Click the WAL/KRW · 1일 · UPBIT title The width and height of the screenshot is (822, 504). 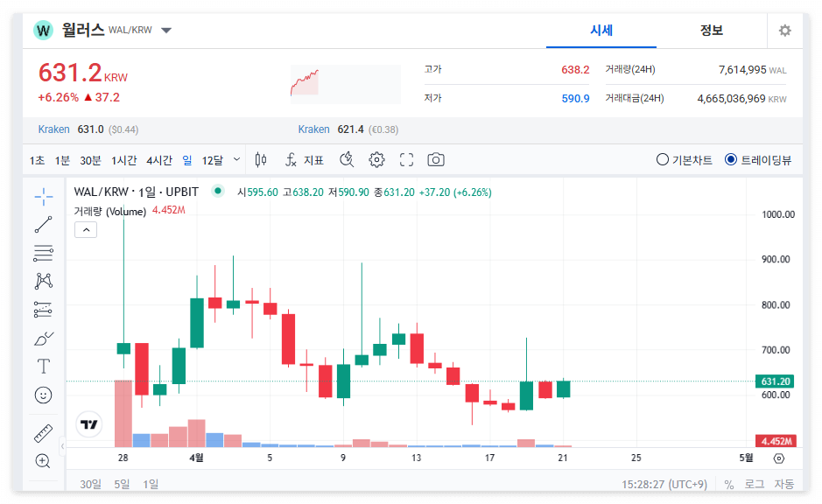tap(137, 192)
